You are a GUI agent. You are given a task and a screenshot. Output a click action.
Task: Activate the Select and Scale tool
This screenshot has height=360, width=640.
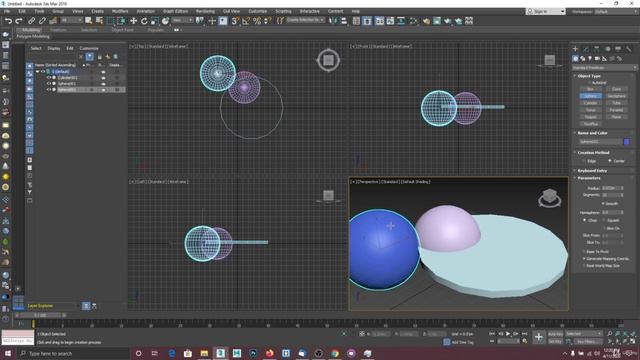[x=154, y=20]
